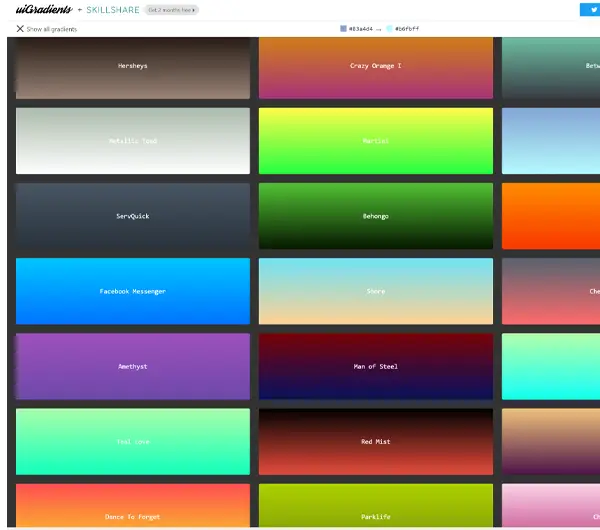Image resolution: width=600 pixels, height=530 pixels.
Task: Close the gradients list with X icon
Action: click(x=20, y=29)
